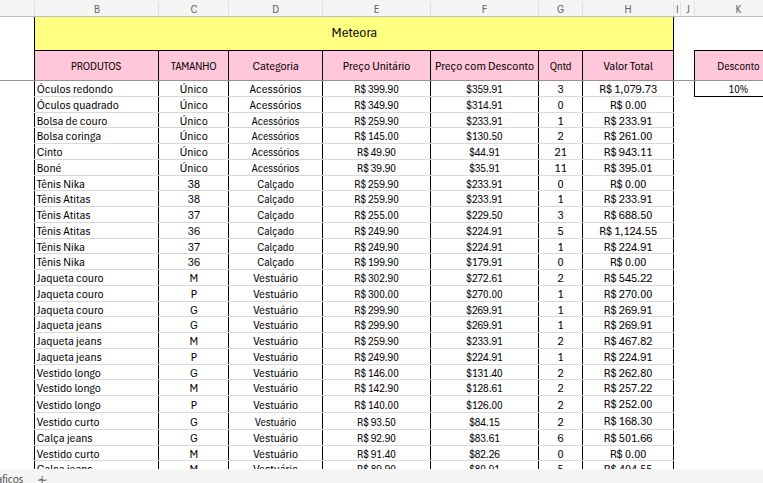763x483 pixels.
Task: Select column H header
Action: click(x=628, y=8)
